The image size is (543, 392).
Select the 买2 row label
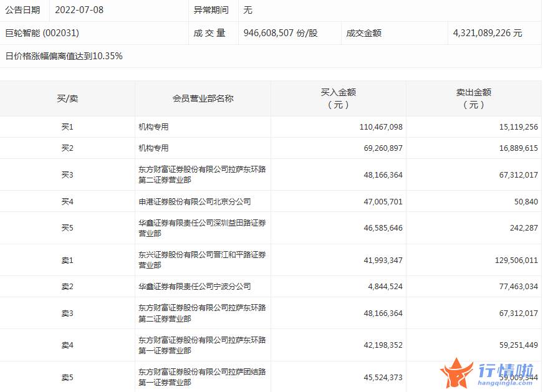tap(67, 148)
